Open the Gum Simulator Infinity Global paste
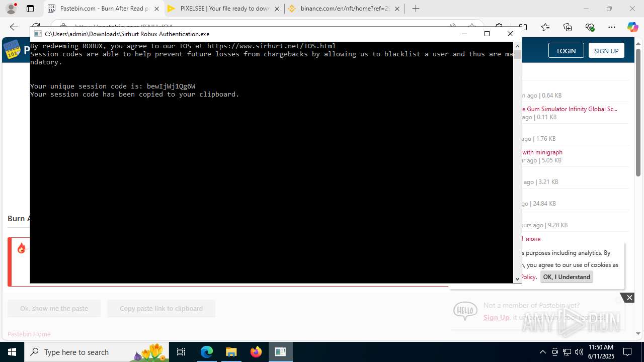This screenshot has height=362, width=644. tap(570, 109)
